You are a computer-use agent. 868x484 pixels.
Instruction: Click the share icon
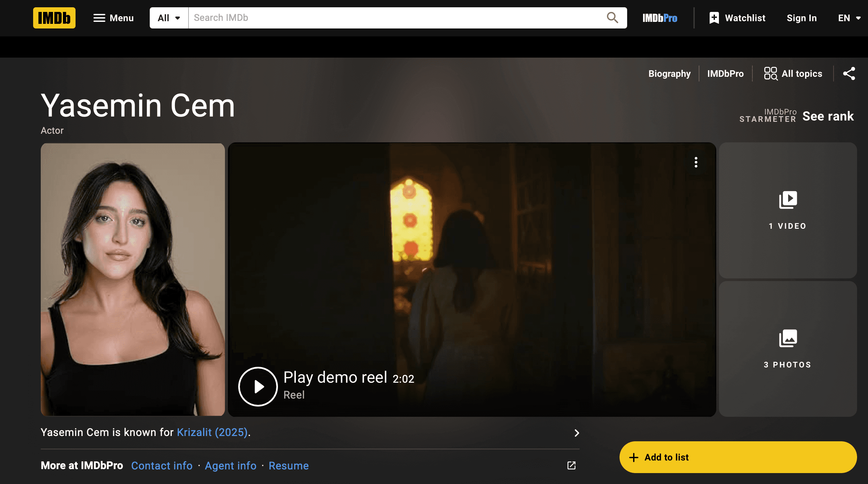[849, 73]
